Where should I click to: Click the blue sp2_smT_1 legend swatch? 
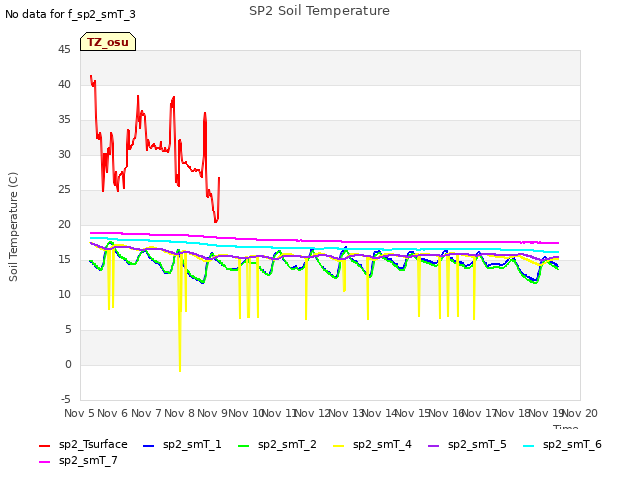click(x=149, y=446)
